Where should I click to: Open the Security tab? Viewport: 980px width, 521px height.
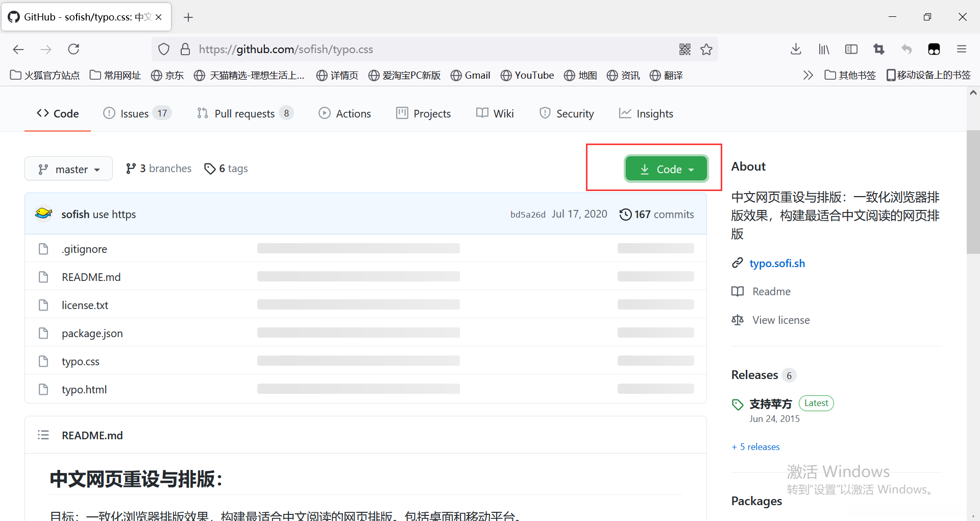[567, 113]
